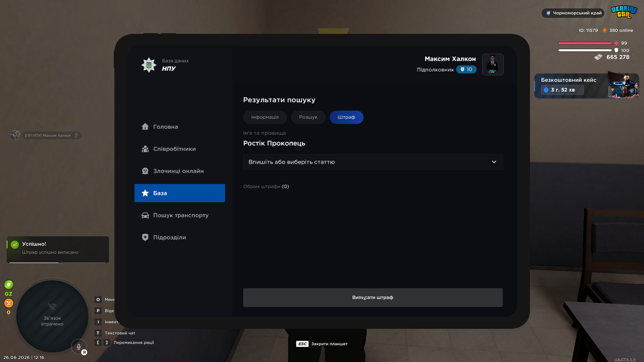Viewport: 644px width, 362px height.
Task: Open Співробітники in the sidebar
Action: click(180, 149)
